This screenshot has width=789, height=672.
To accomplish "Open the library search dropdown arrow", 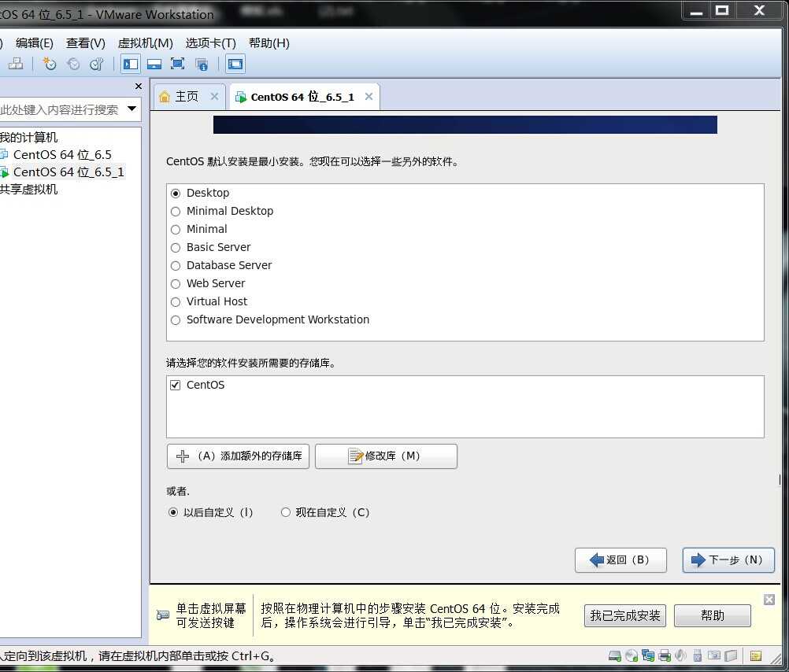I will [x=131, y=109].
